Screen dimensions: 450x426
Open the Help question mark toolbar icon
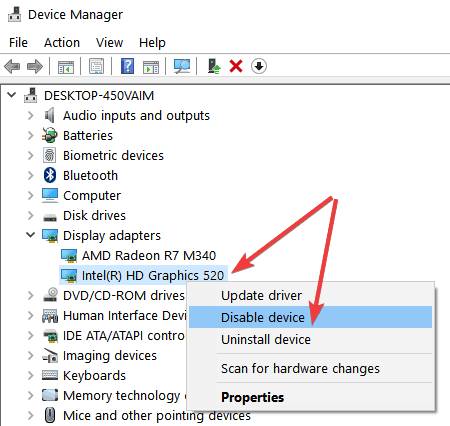coord(127,66)
